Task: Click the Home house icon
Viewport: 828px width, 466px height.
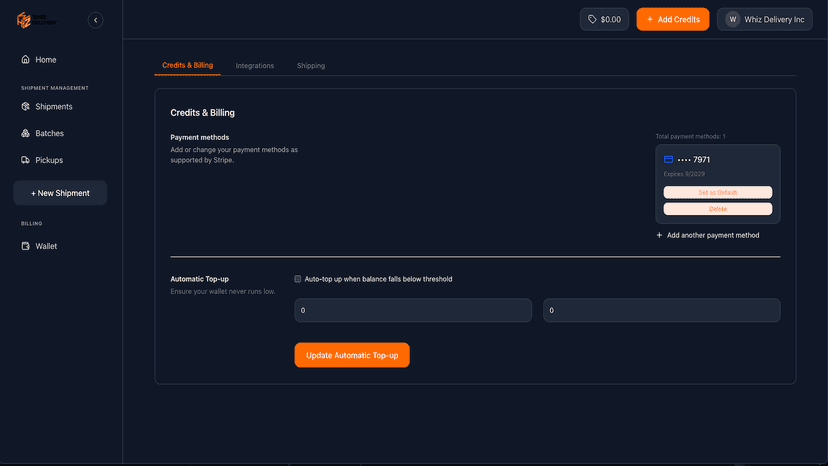Action: (25, 59)
